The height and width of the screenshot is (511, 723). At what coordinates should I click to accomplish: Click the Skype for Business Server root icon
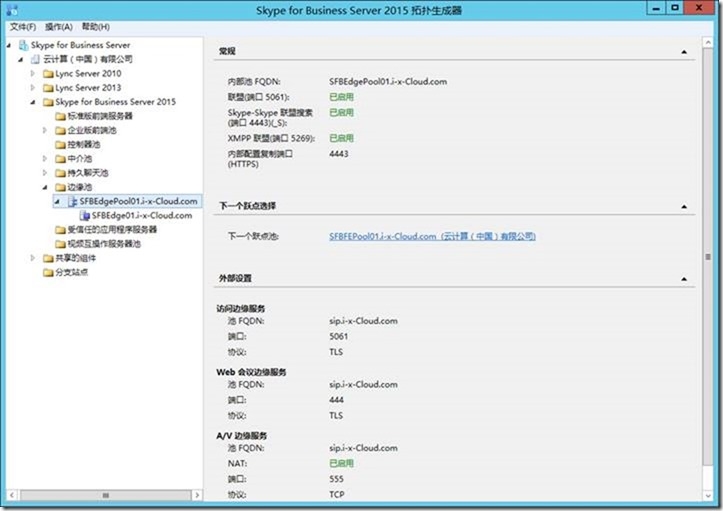(x=23, y=45)
